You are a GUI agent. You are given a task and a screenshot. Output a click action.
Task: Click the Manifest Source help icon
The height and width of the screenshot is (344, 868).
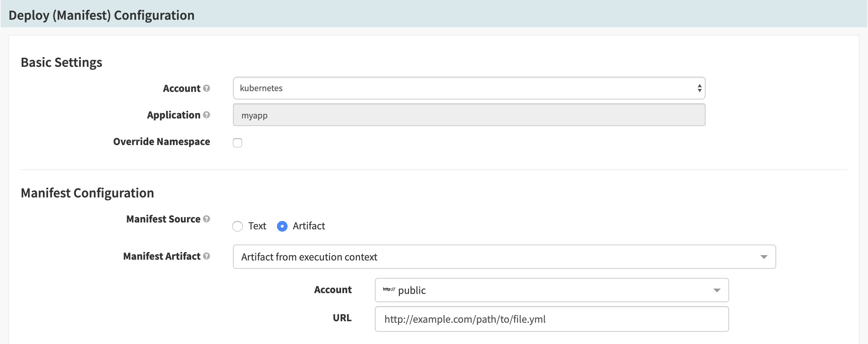click(x=206, y=219)
